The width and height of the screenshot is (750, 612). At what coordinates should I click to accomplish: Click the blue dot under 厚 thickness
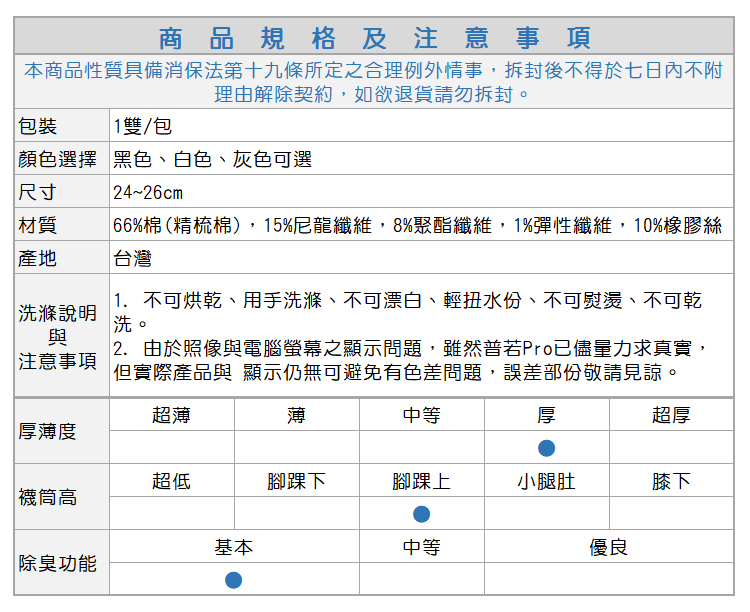[x=547, y=447]
